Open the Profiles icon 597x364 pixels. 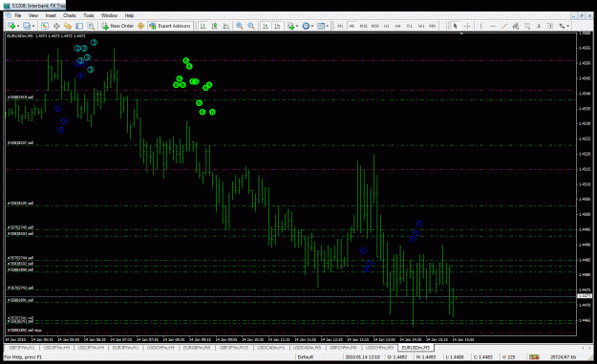[x=27, y=26]
